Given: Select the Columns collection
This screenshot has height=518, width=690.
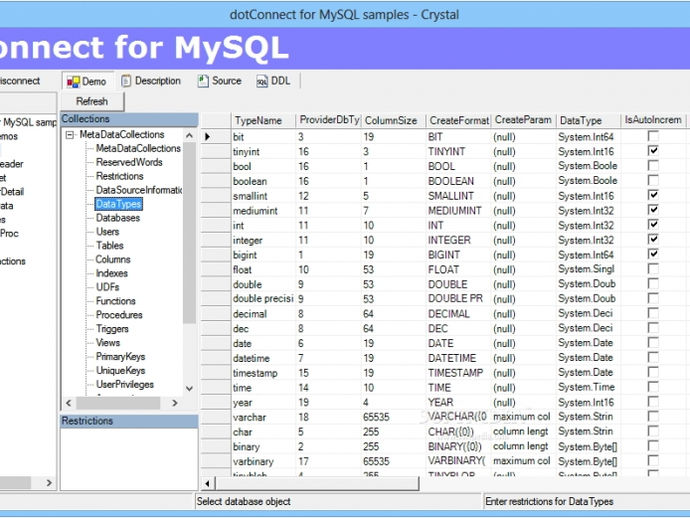Looking at the screenshot, I should click(113, 260).
